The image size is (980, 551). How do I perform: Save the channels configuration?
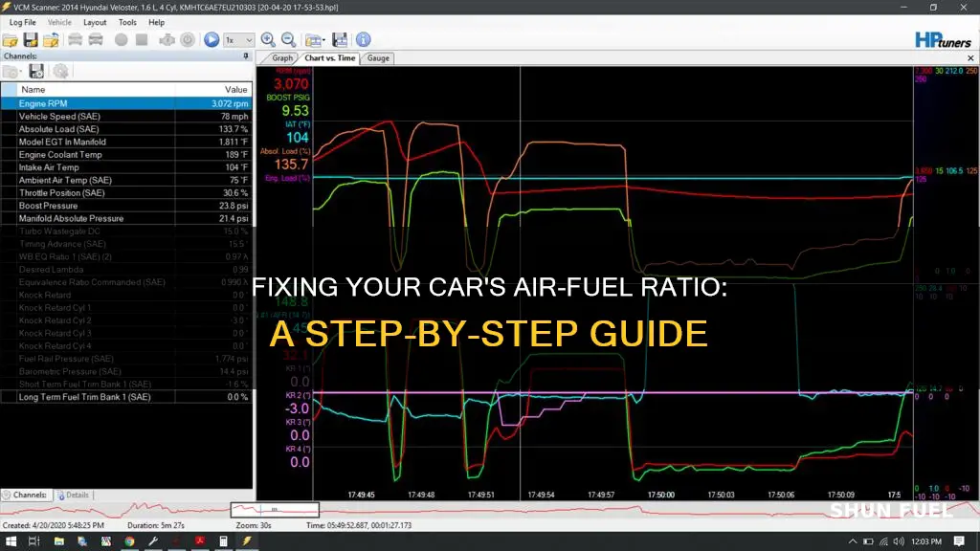click(x=36, y=71)
